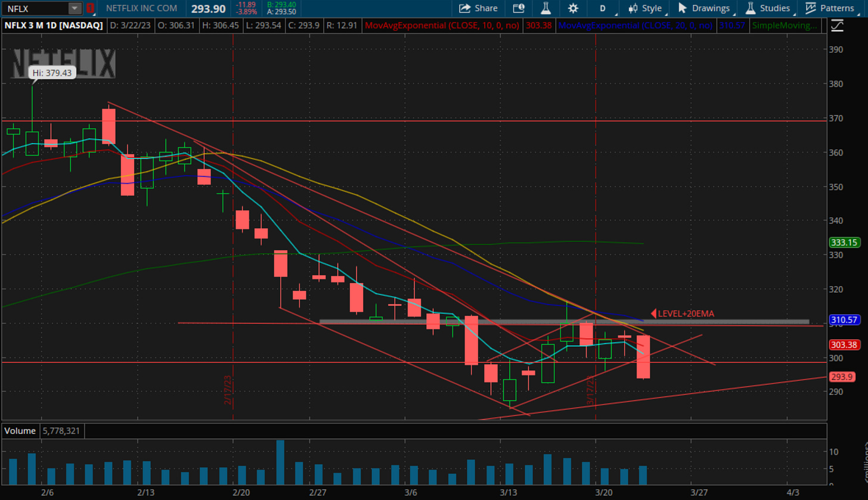Select the red MovAvgExponential (CLOSE, 10) study label

point(443,26)
